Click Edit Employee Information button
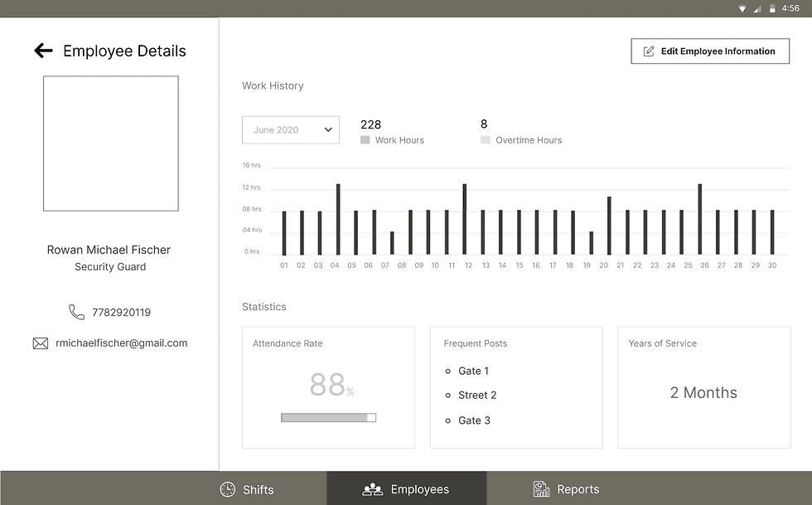812x505 pixels. (x=710, y=51)
